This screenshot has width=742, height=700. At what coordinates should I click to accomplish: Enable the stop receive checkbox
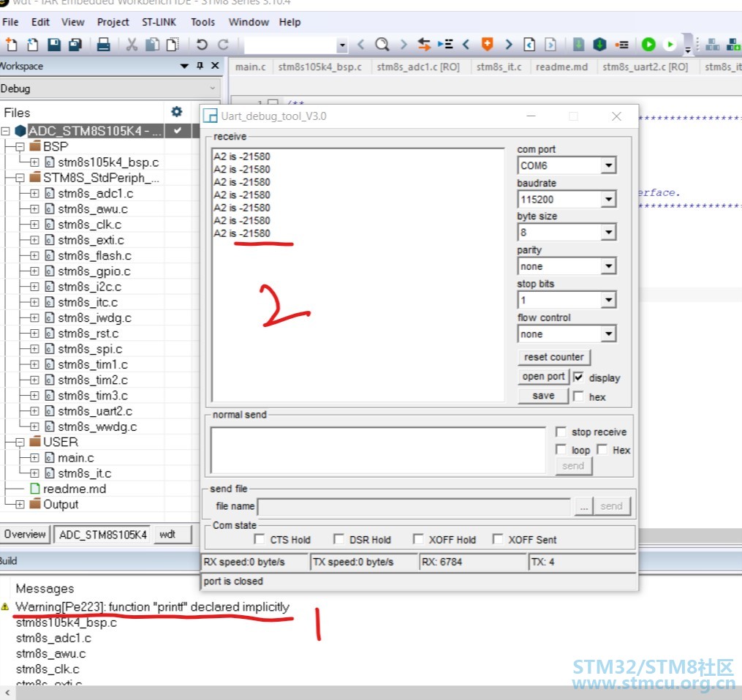[561, 432]
